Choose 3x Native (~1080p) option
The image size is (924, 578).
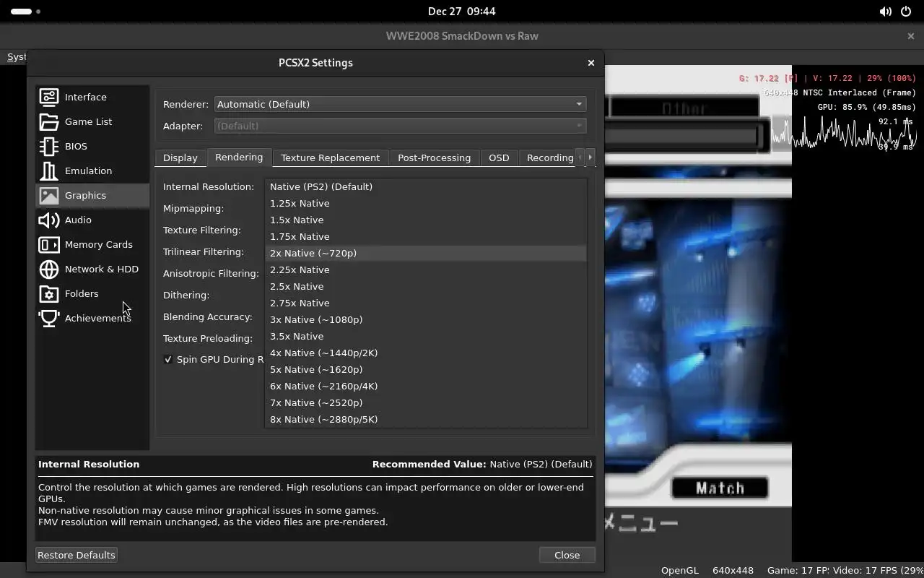tap(426, 319)
